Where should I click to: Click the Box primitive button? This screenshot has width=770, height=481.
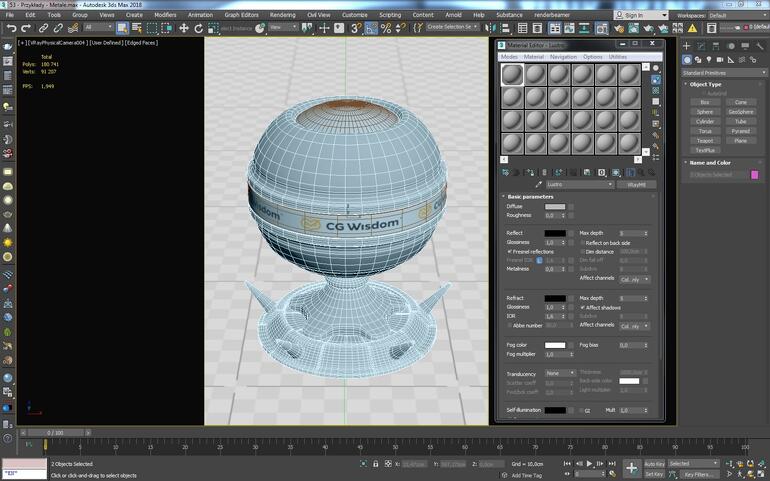tap(705, 102)
